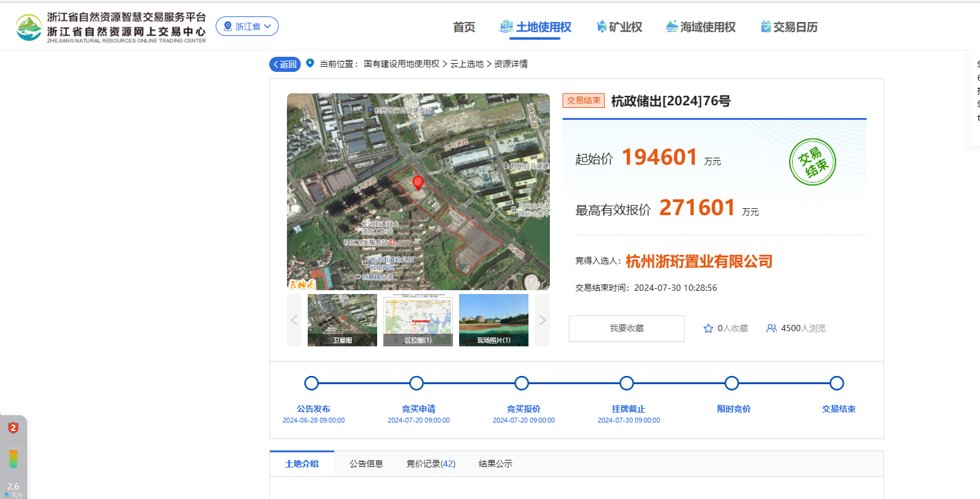Click end time 2024-07-30 10:28:56

[x=675, y=288]
